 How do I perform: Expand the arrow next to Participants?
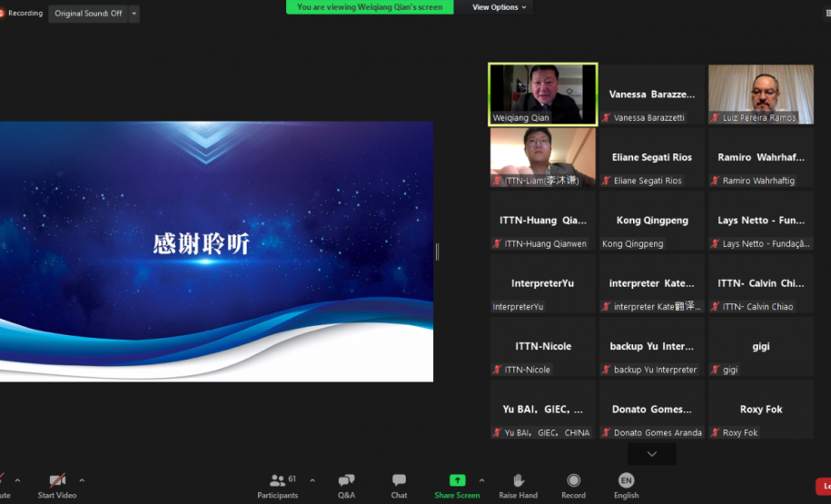coord(312,479)
